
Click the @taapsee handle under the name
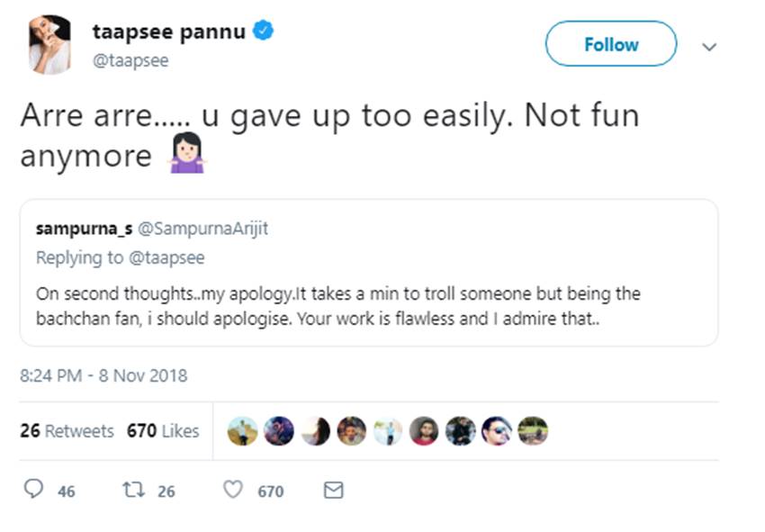point(130,60)
